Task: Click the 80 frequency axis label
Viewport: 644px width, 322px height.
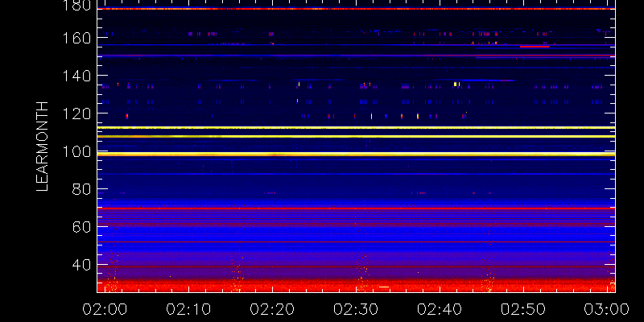Action: pyautogui.click(x=81, y=189)
